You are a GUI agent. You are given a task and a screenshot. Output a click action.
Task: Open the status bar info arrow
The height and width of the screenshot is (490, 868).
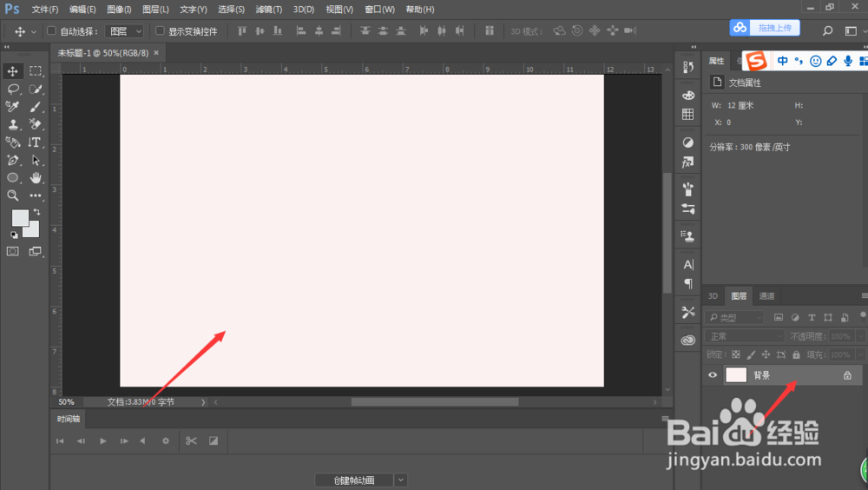click(203, 402)
